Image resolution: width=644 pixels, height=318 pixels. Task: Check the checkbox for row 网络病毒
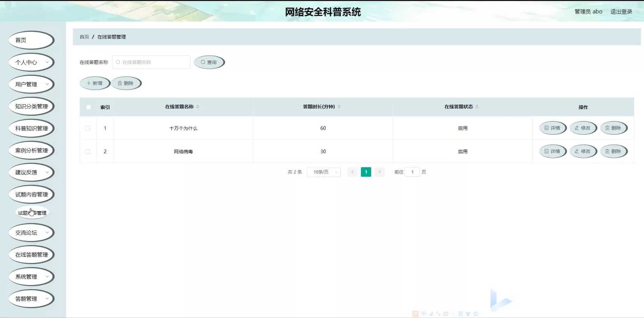[88, 151]
